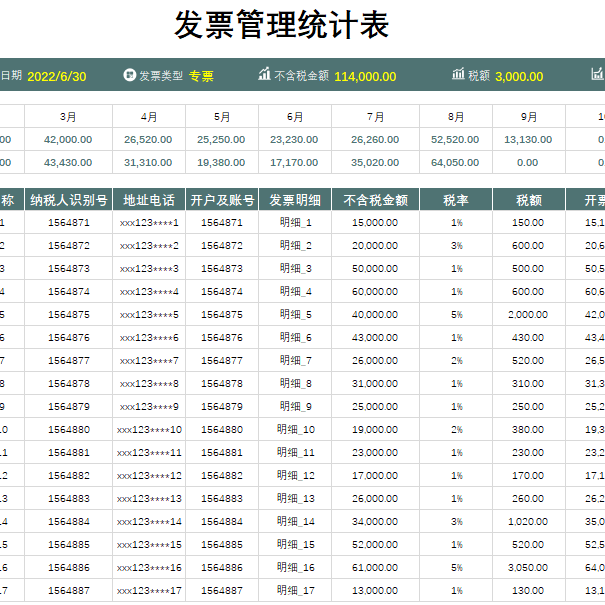This screenshot has width=605, height=605.
Task: Click the 42,000.00 cell under 3月
Action: point(68,140)
